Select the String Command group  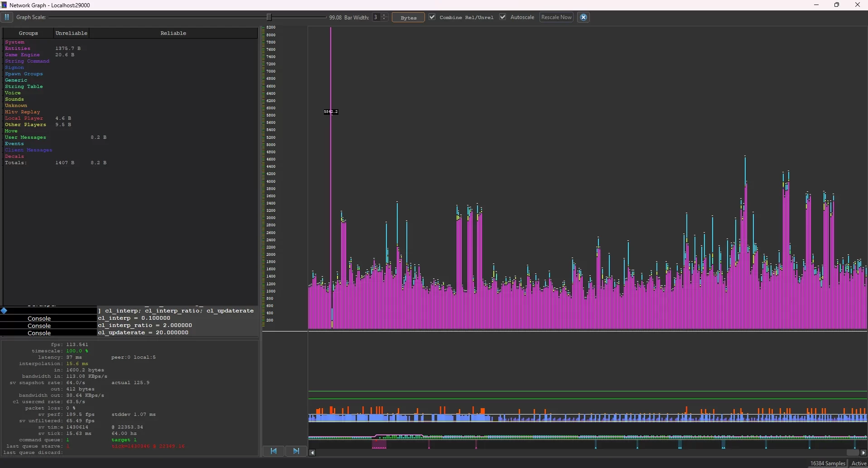click(27, 61)
